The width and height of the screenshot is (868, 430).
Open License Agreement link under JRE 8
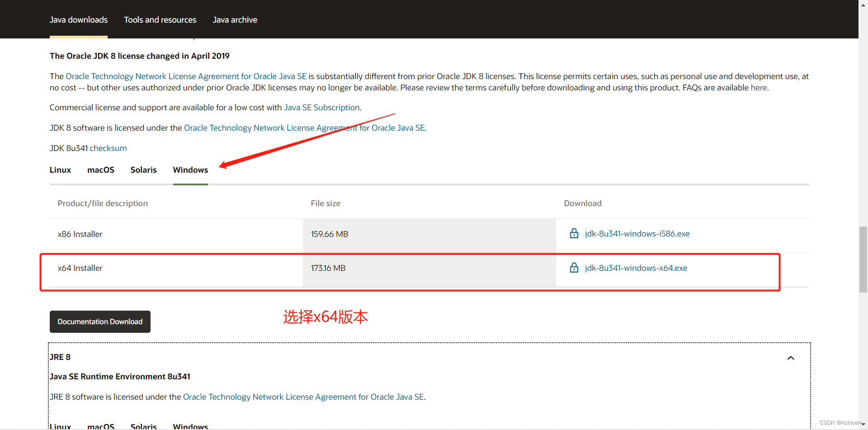(x=303, y=397)
